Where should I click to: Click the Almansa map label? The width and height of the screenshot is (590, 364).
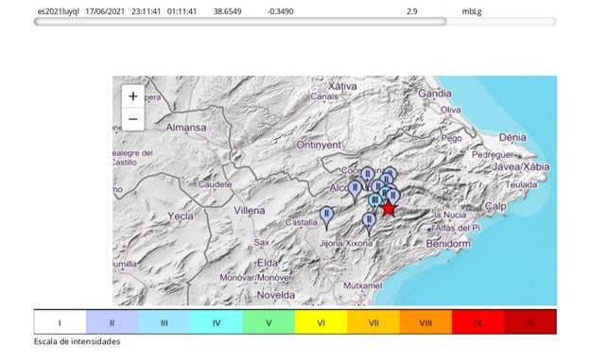click(x=186, y=128)
